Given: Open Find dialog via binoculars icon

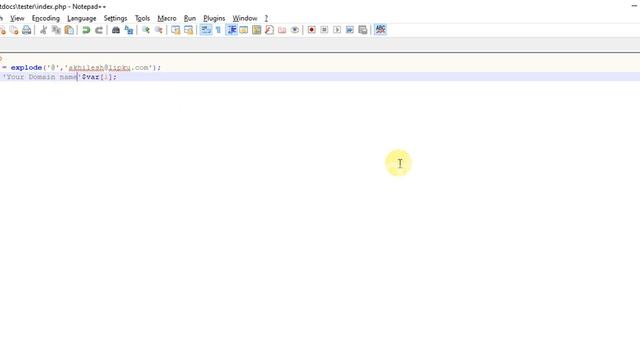Looking at the screenshot, I should coord(116,30).
